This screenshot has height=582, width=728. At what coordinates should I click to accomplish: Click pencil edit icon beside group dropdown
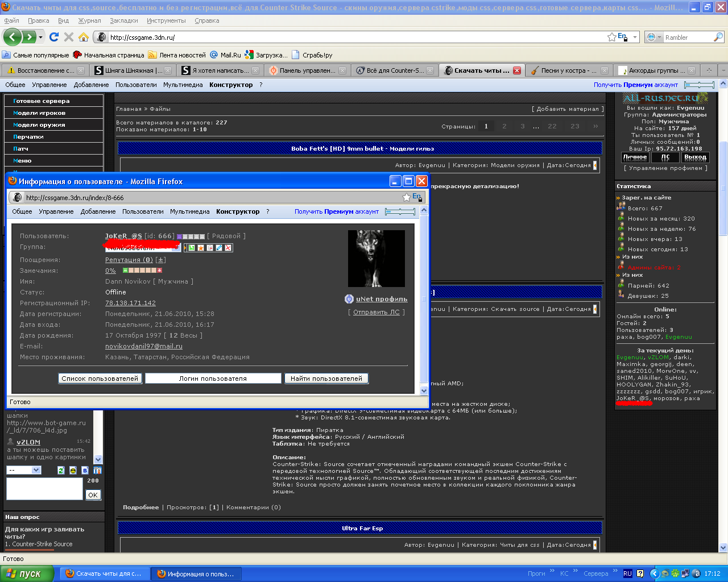tap(219, 248)
